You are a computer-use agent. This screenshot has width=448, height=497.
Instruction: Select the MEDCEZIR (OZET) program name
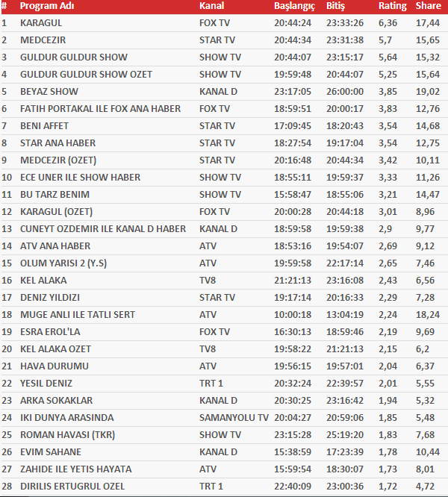(58, 160)
